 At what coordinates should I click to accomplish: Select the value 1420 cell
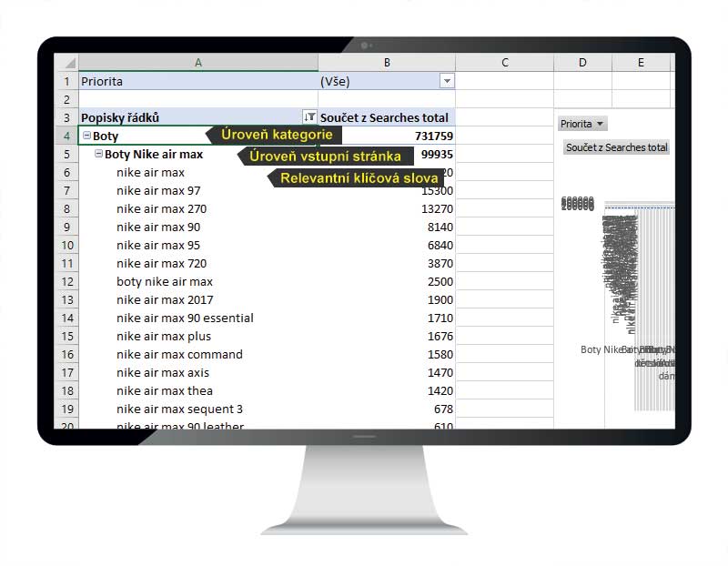[387, 390]
